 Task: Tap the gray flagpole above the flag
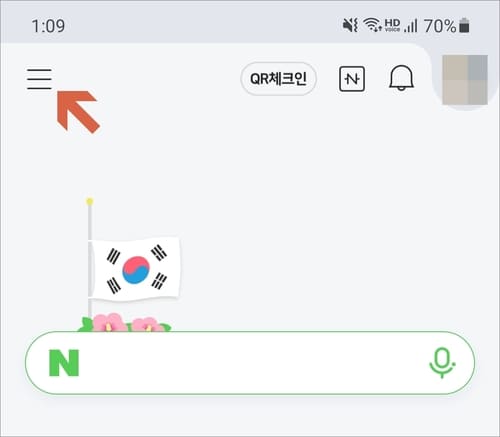[x=89, y=222]
